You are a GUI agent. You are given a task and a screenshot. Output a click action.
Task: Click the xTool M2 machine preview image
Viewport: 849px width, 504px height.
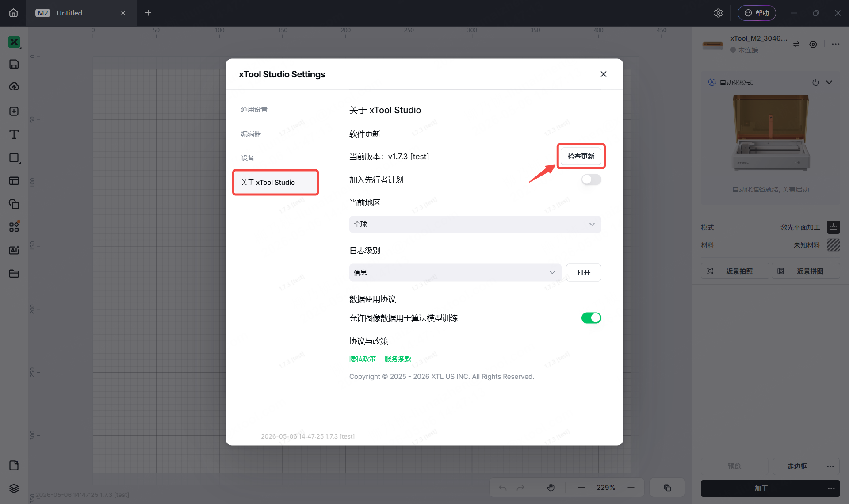[x=771, y=133]
